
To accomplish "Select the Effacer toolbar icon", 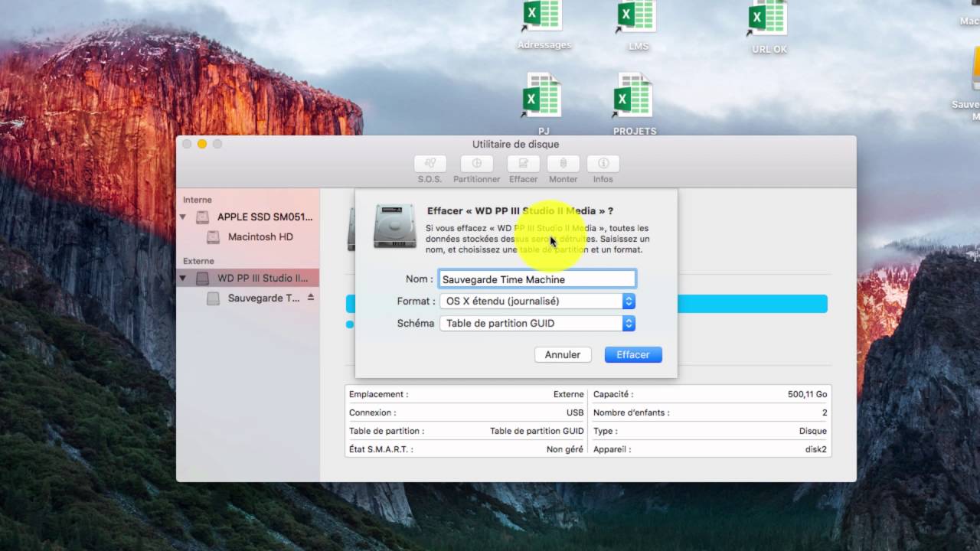I will point(524,164).
